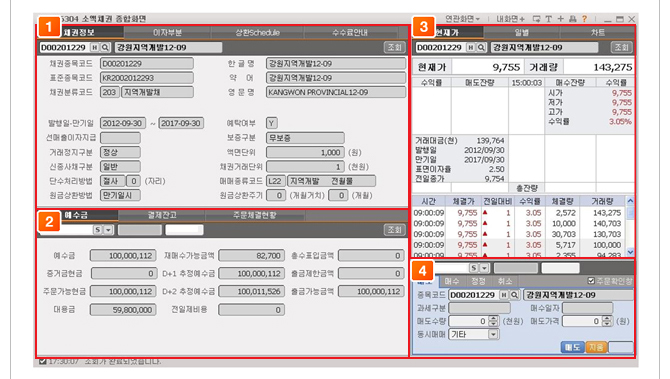Click the H history icon in 현재가 panel
The width and height of the screenshot is (670, 379).
pyautogui.click(x=470, y=47)
